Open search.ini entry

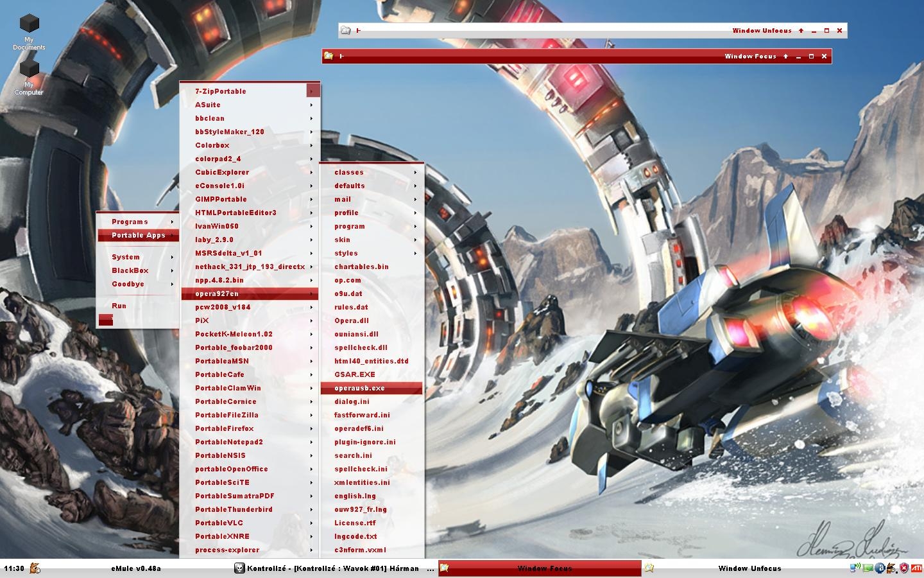372,456
